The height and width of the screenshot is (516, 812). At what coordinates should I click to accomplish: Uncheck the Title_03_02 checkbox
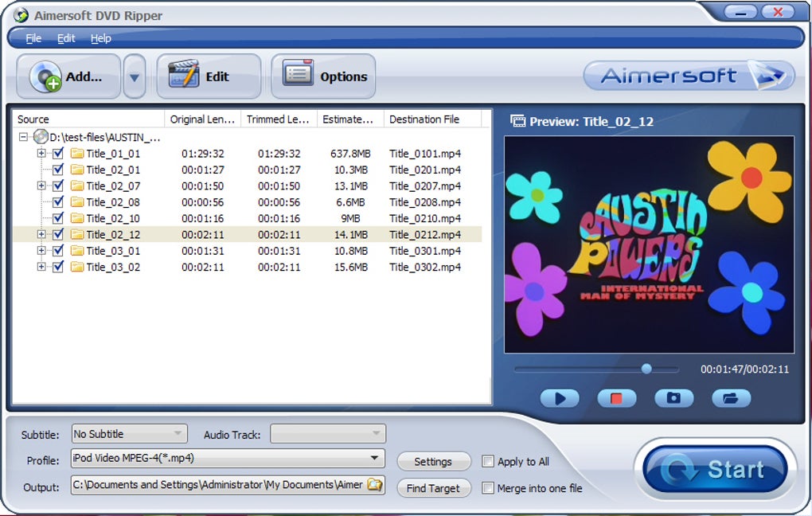tap(58, 267)
